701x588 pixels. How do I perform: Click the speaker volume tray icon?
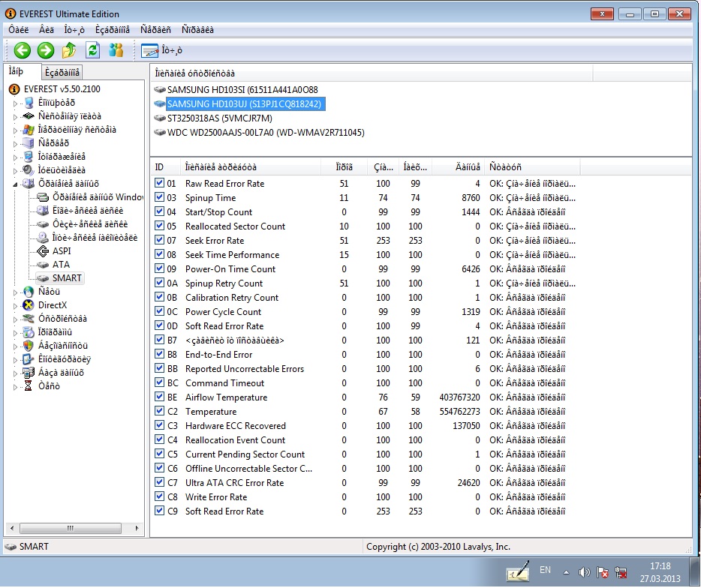tap(583, 572)
